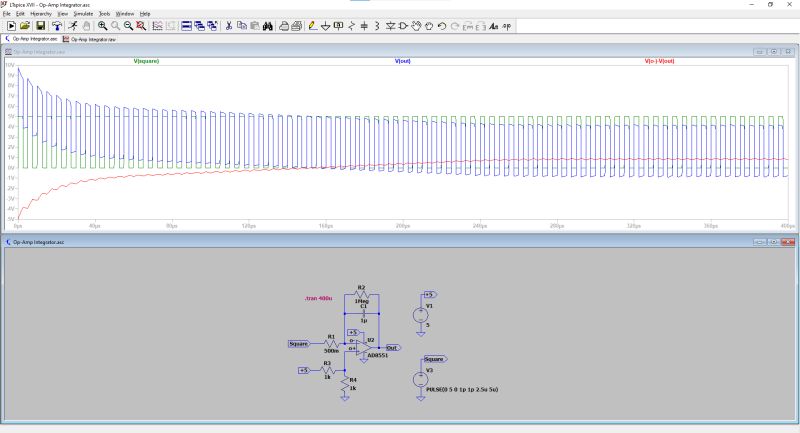Select the Place Inductor tool

click(x=377, y=26)
